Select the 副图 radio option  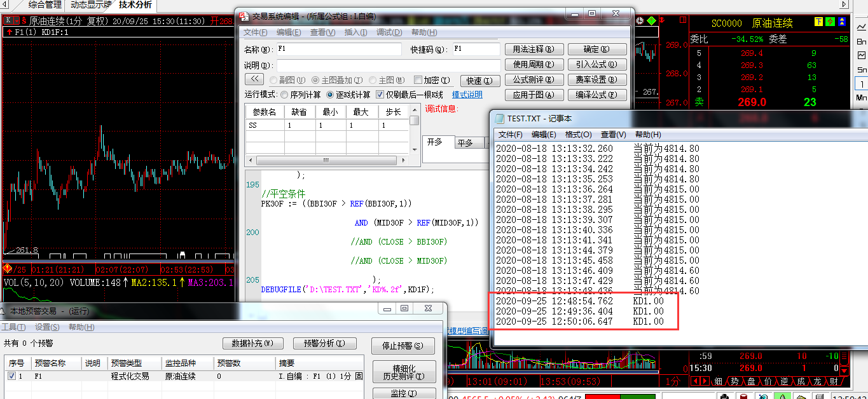273,80
